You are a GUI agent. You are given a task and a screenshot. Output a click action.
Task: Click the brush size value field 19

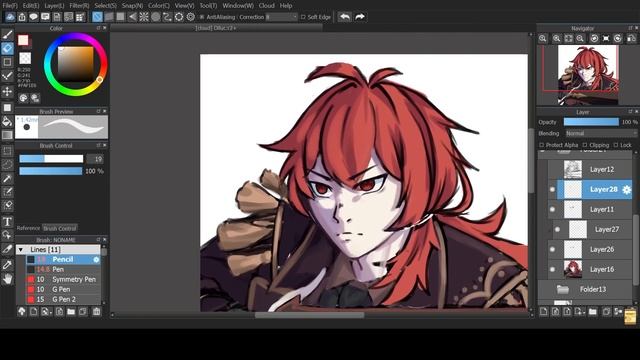94,159
